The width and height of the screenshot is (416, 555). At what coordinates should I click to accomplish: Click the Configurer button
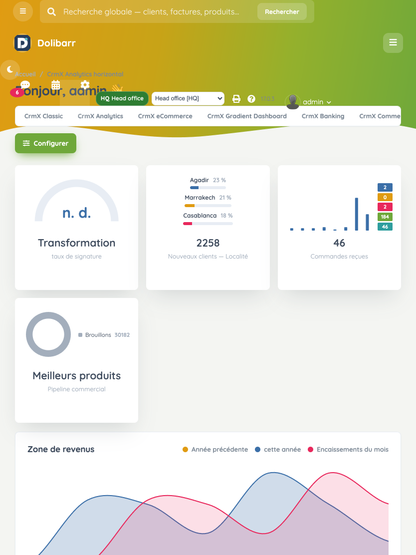(46, 143)
